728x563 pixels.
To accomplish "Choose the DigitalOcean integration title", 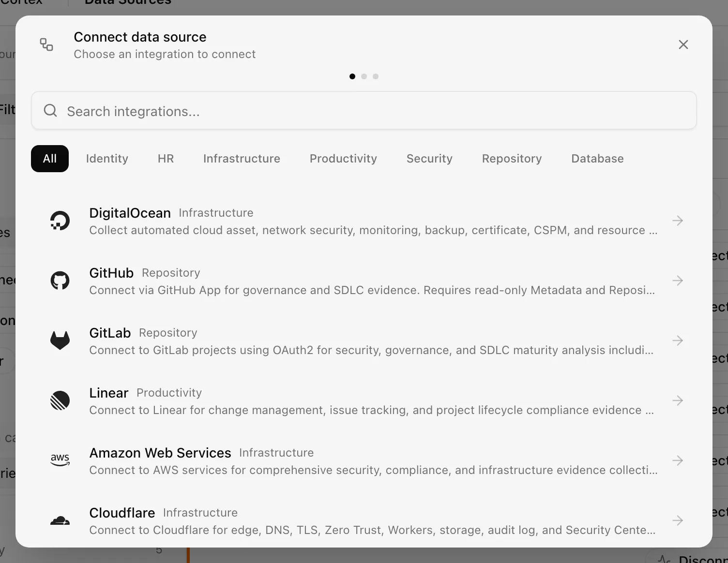I will click(130, 213).
